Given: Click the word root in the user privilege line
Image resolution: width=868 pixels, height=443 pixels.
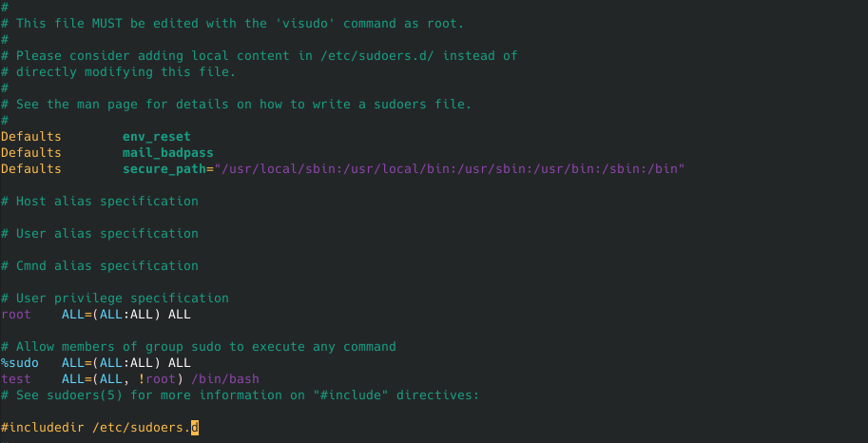Looking at the screenshot, I should tap(15, 314).
